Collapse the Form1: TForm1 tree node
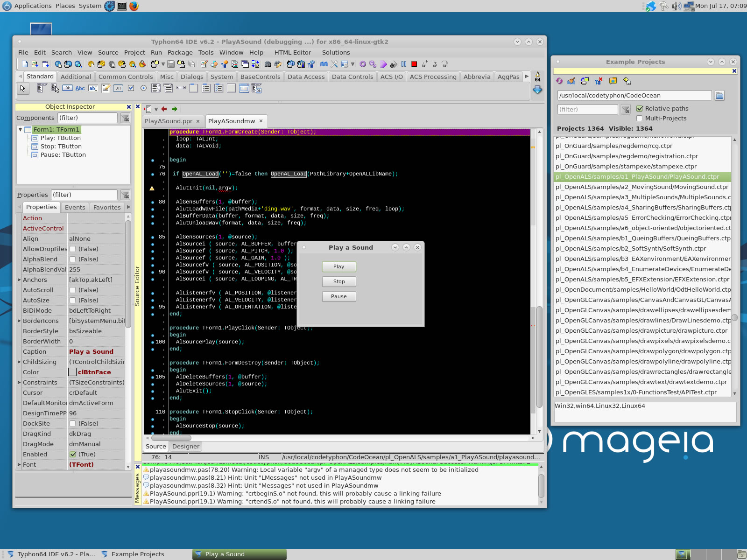 click(21, 130)
